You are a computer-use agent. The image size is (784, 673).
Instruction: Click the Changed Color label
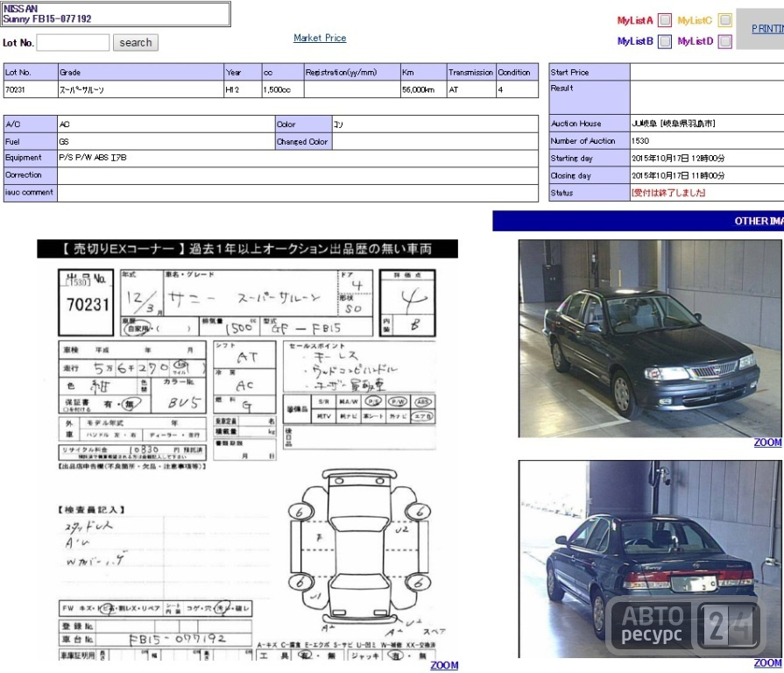click(304, 141)
